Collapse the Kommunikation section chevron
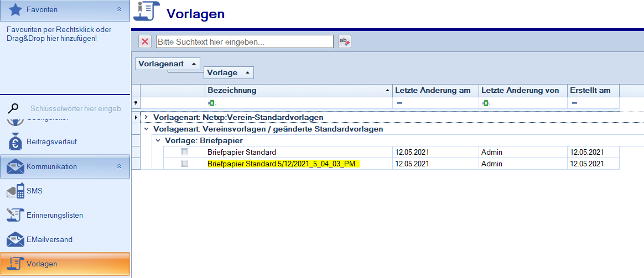 pos(119,166)
